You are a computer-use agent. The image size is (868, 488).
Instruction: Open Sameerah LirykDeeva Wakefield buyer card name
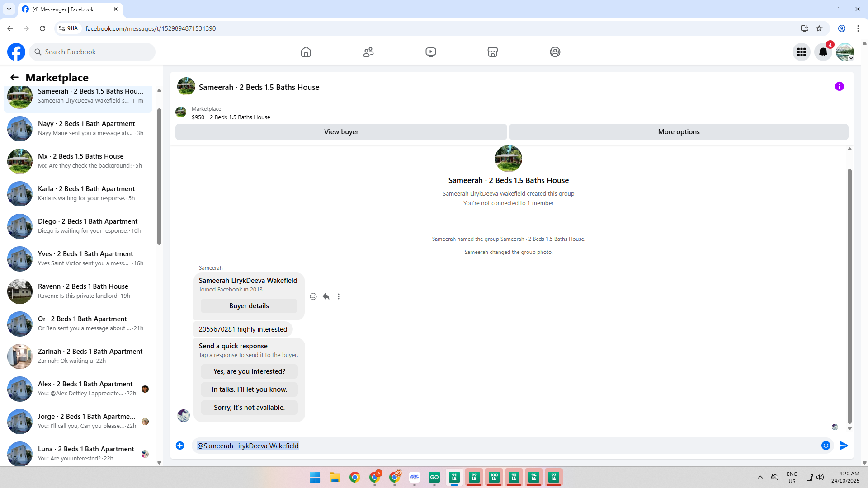coord(248,281)
